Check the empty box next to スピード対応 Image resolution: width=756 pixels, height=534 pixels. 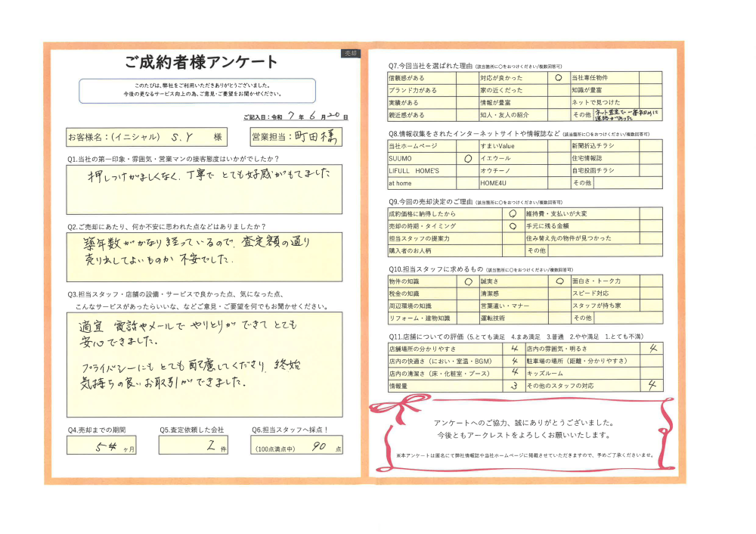(x=651, y=293)
